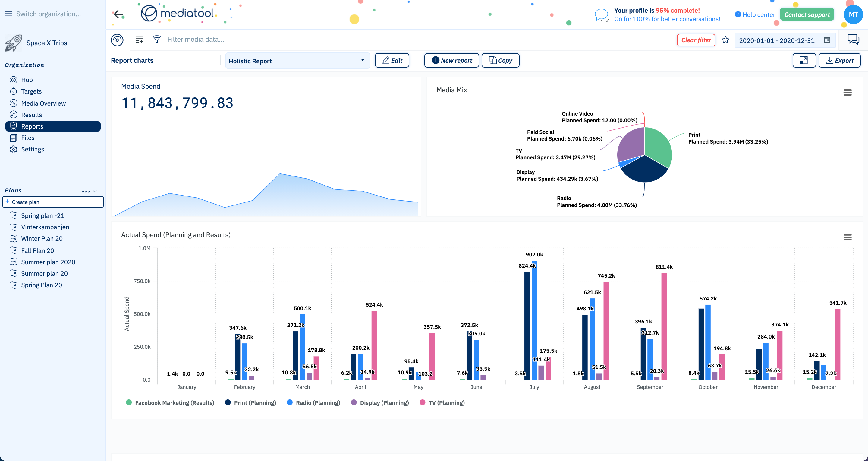The height and width of the screenshot is (461, 868).
Task: Click the add-filter list icon
Action: pyautogui.click(x=139, y=40)
